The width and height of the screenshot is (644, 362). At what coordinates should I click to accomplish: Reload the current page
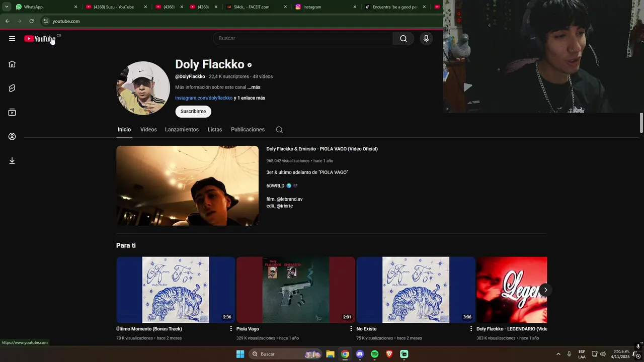pos(31,21)
